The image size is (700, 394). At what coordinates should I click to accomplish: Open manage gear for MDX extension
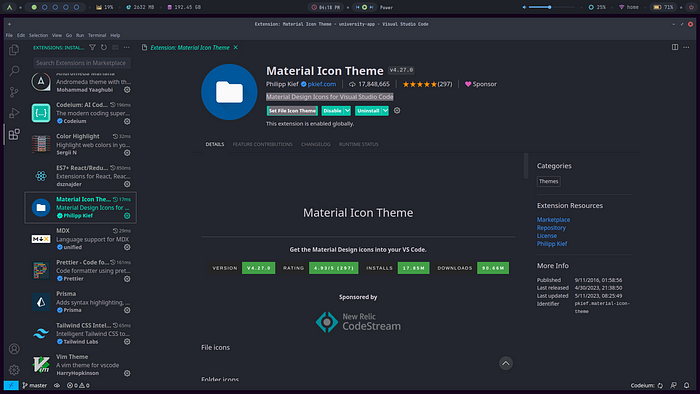tap(127, 247)
